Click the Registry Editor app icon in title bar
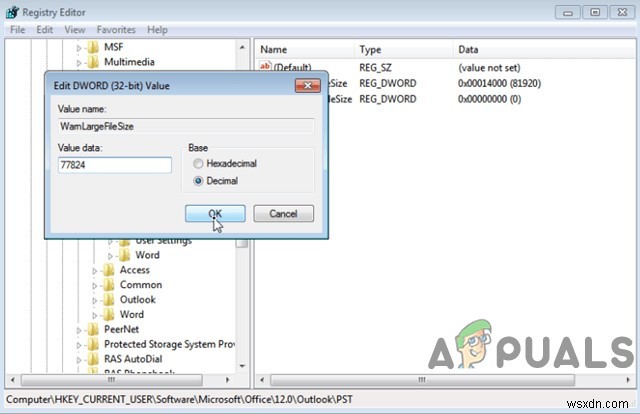 pyautogui.click(x=12, y=12)
